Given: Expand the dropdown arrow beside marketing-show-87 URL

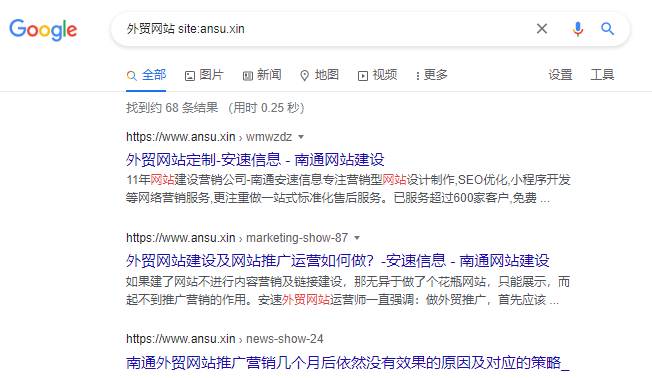Looking at the screenshot, I should (357, 238).
